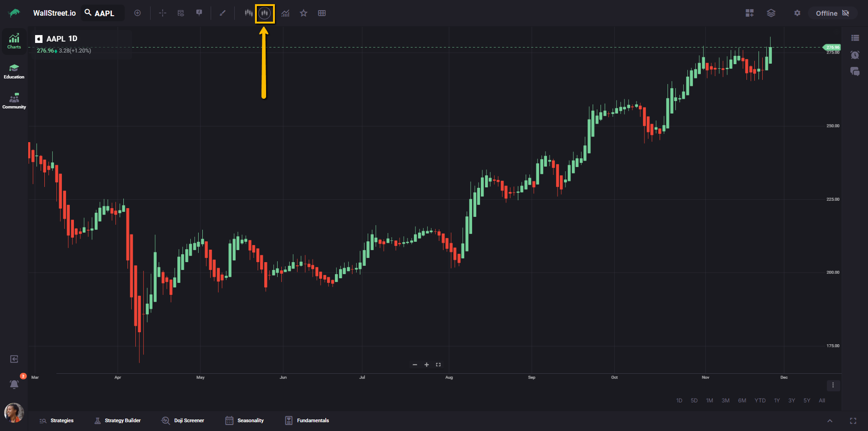Open the three-dot options menu near time axis

pos(833,385)
